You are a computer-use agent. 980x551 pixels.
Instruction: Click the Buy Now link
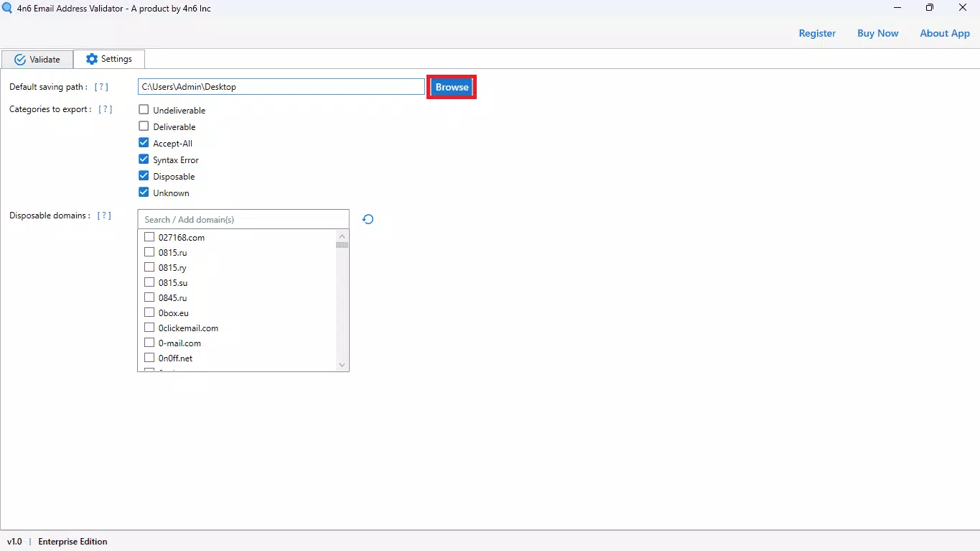(877, 33)
